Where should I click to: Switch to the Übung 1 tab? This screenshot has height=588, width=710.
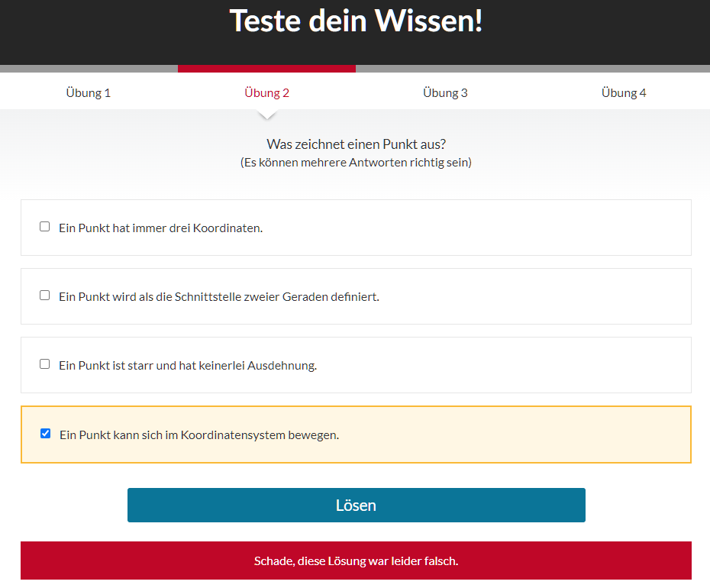click(x=89, y=92)
